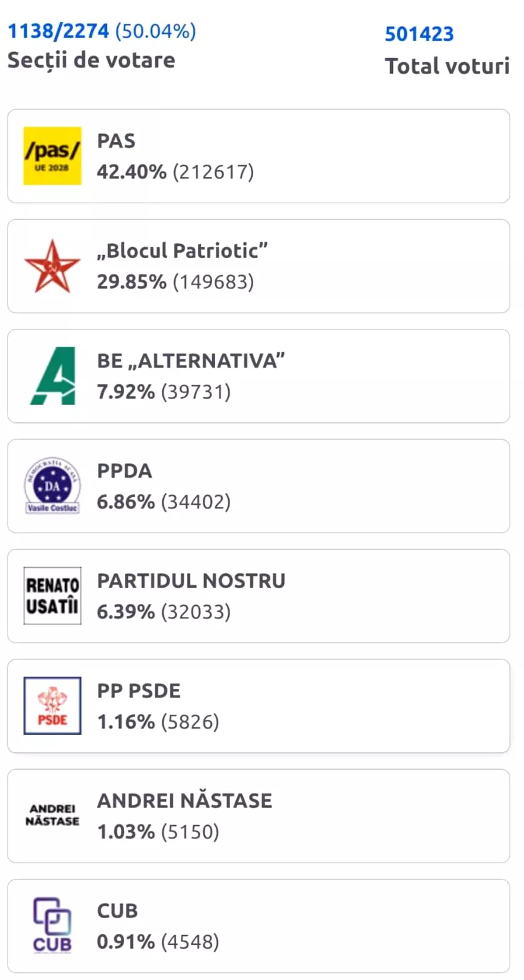Click the PPDA 6.86% result line
The width and height of the screenshot is (524, 980).
(163, 502)
